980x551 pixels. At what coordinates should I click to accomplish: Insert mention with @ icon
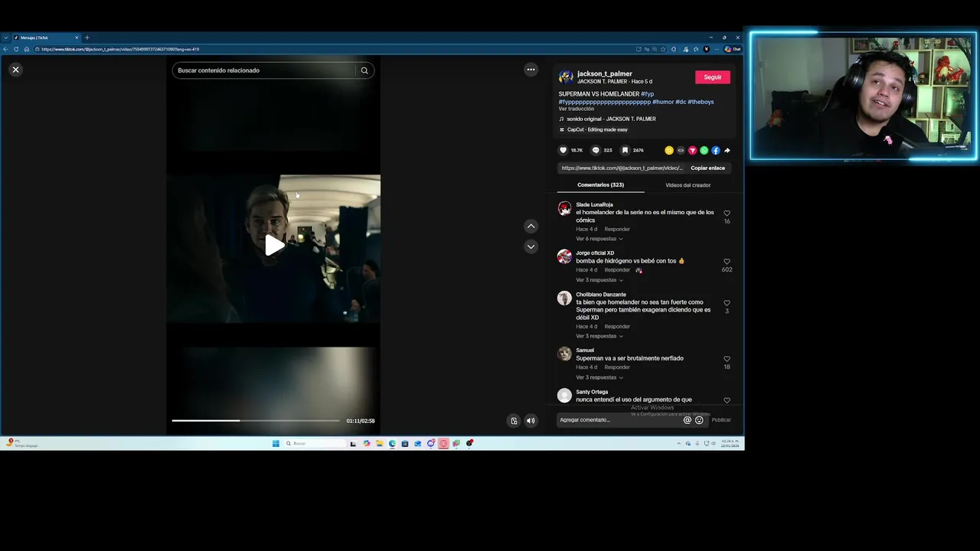pos(687,419)
